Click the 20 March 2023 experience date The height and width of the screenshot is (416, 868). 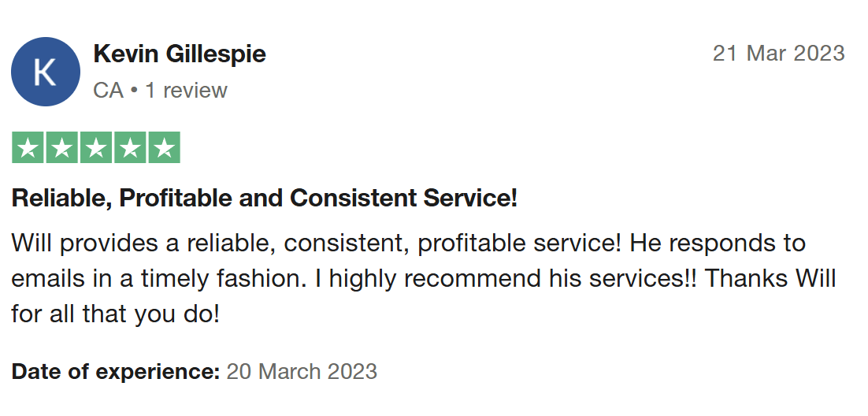click(x=302, y=371)
